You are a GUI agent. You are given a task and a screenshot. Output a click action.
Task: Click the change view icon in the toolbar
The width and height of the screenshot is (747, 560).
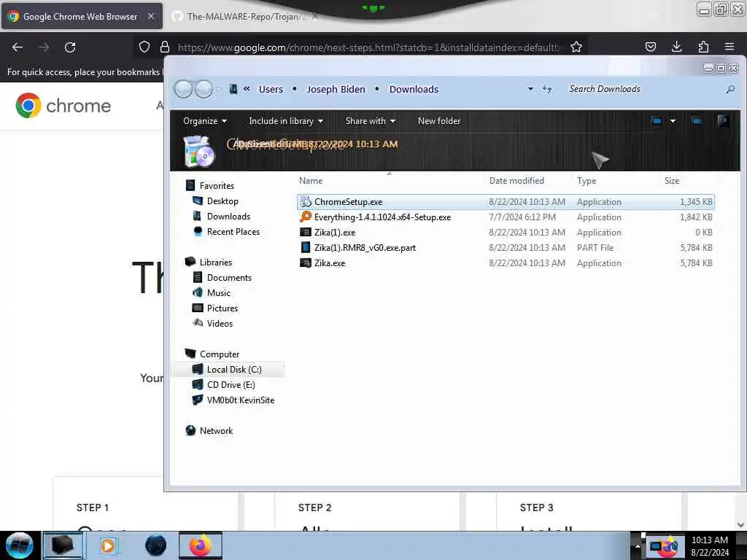657,121
